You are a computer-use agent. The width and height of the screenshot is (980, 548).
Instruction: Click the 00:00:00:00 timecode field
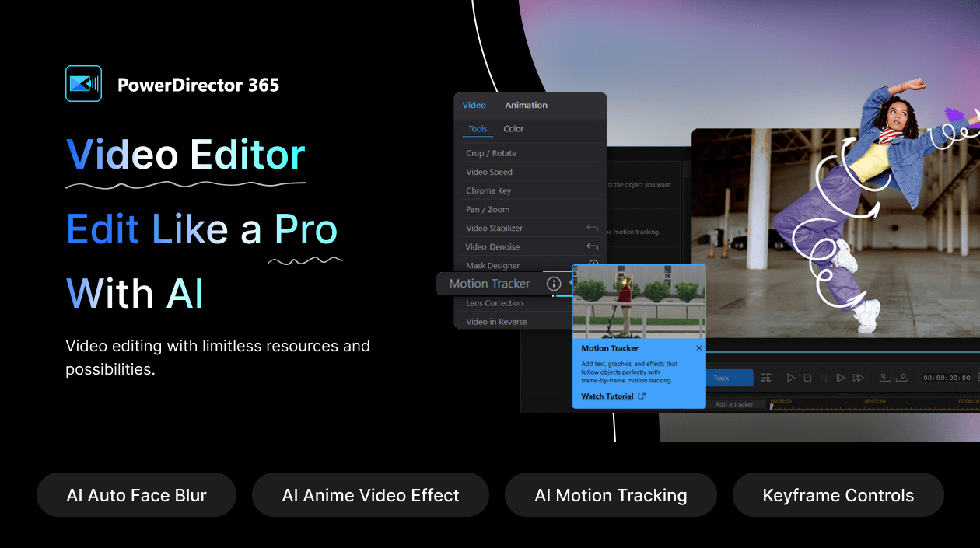point(947,378)
